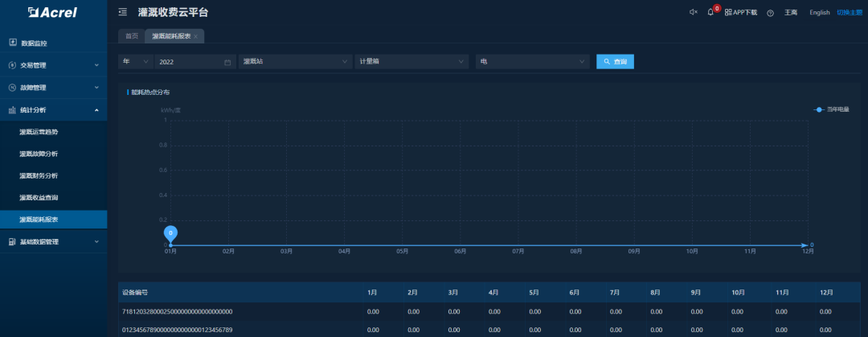The image size is (868, 337).
Task: Click the 0 value marker pin at 01月
Action: coord(170,232)
